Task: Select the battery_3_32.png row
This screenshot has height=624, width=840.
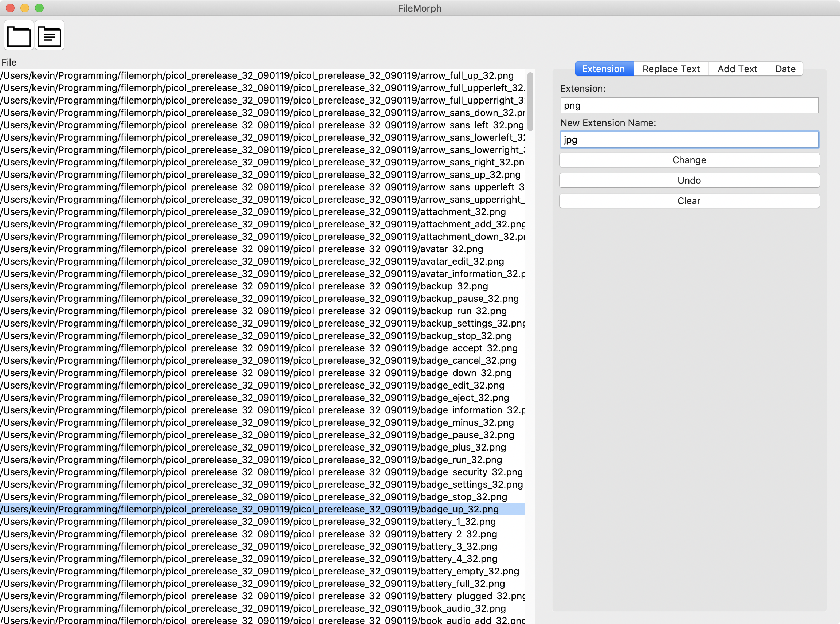Action: [262, 547]
